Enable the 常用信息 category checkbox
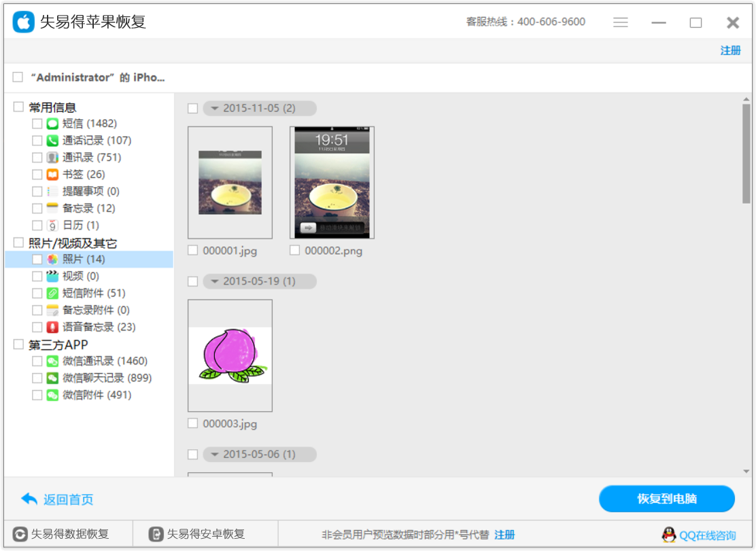This screenshot has height=551, width=756. pos(18,107)
